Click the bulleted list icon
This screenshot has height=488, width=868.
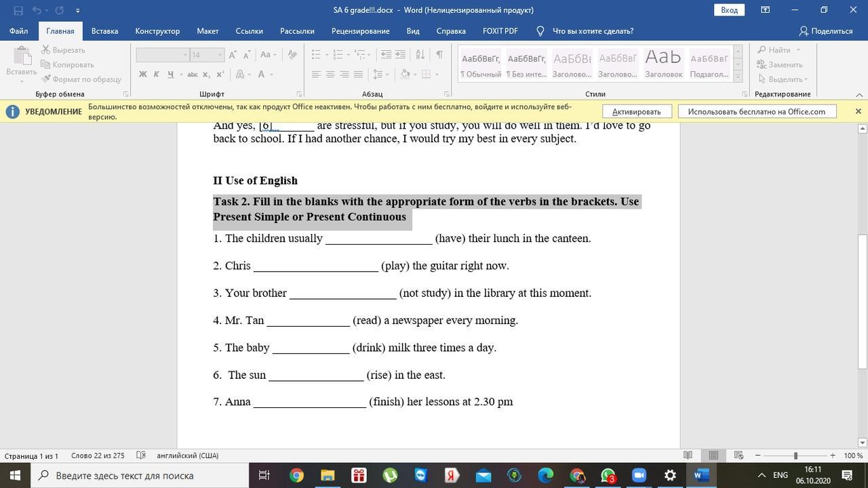(316, 55)
